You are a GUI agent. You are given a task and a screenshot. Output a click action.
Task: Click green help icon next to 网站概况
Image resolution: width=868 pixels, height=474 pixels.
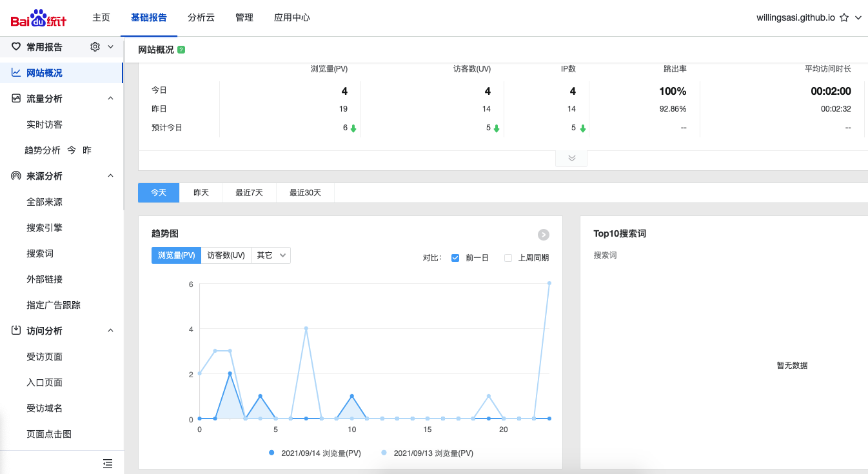point(181,50)
